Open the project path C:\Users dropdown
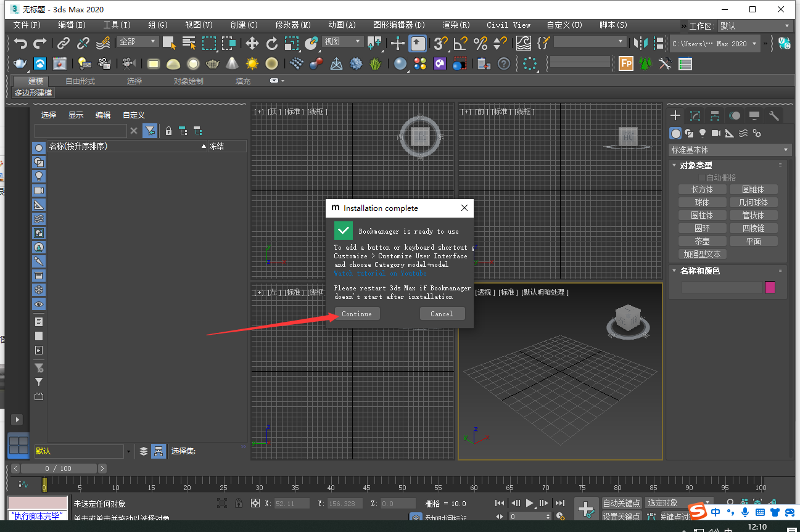 click(x=715, y=44)
